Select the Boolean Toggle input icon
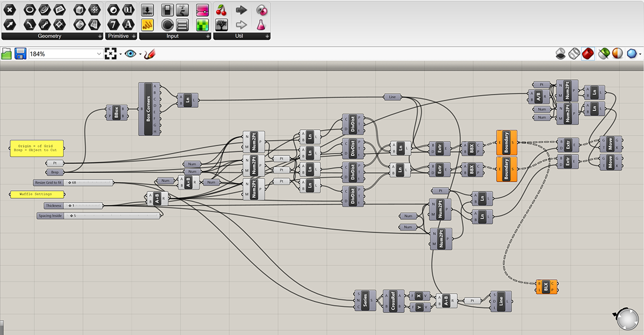 [167, 10]
